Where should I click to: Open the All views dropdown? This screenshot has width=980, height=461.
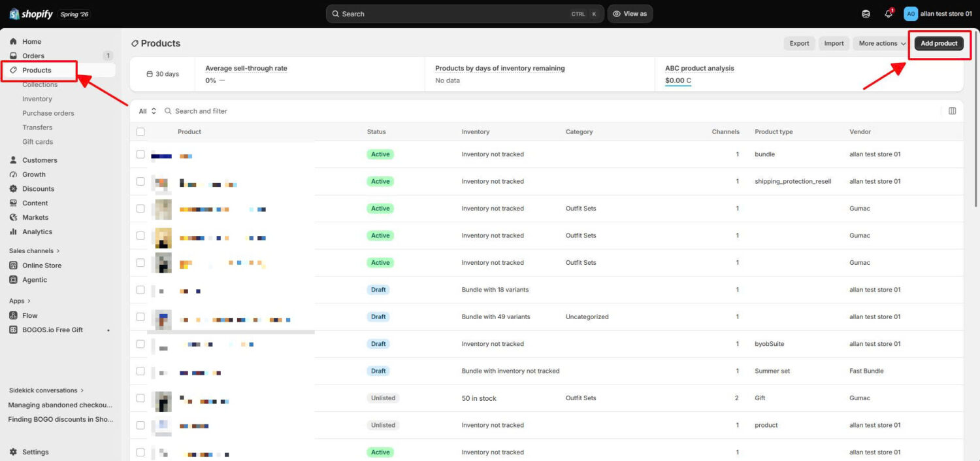[148, 111]
